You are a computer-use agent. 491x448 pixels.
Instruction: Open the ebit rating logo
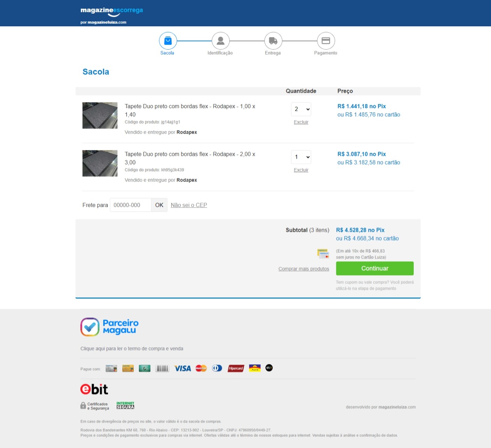tap(94, 389)
